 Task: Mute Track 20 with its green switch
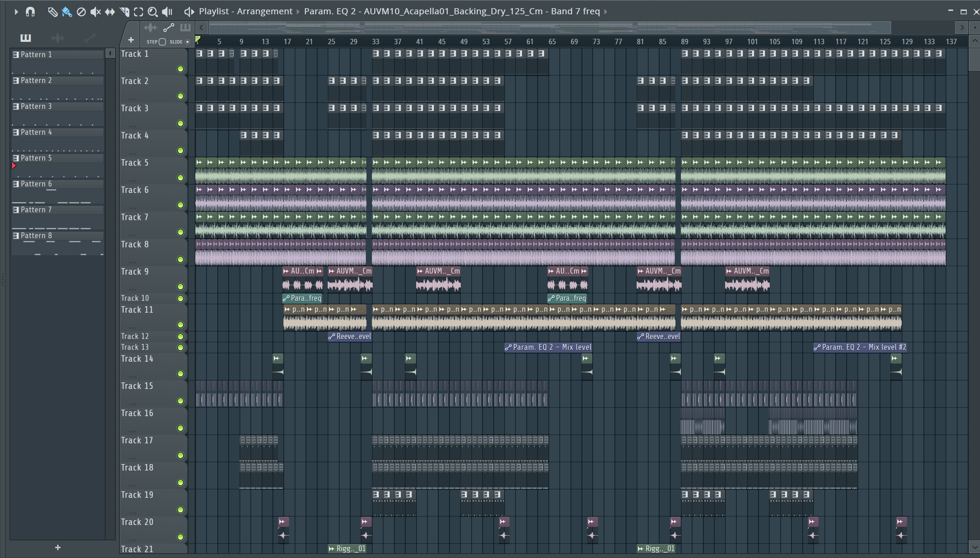pyautogui.click(x=180, y=537)
